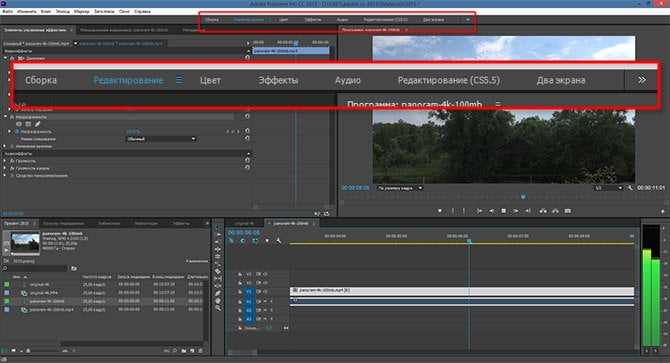Viewport: 670px width, 363px height.
Task: Switch to the Zoom tool
Action: [217, 307]
